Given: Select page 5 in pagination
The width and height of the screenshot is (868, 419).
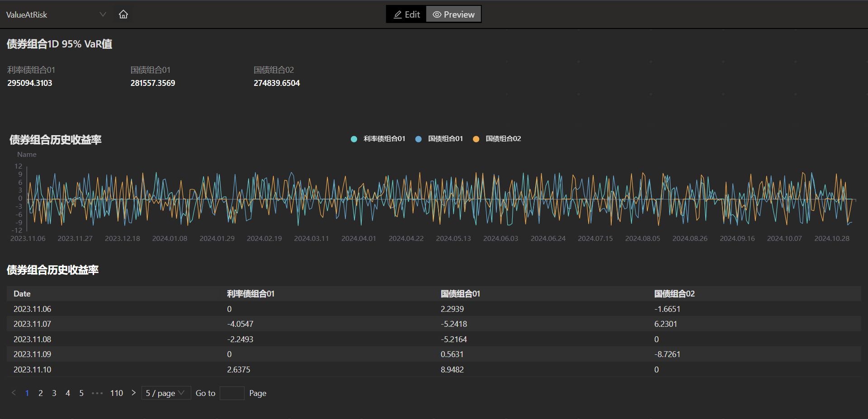Looking at the screenshot, I should click(81, 393).
